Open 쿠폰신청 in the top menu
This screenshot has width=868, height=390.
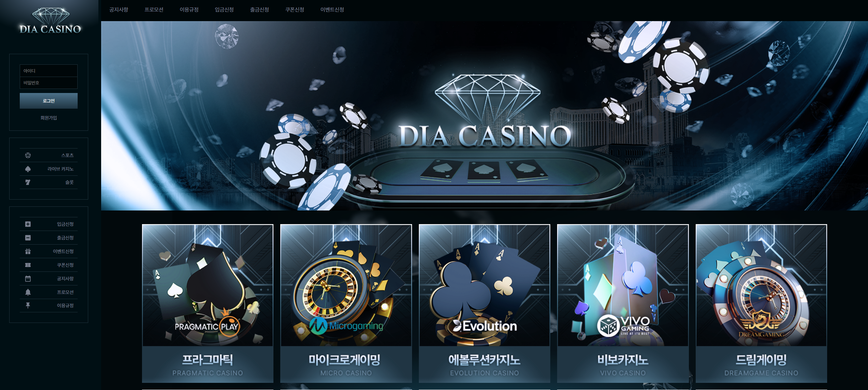tap(295, 10)
